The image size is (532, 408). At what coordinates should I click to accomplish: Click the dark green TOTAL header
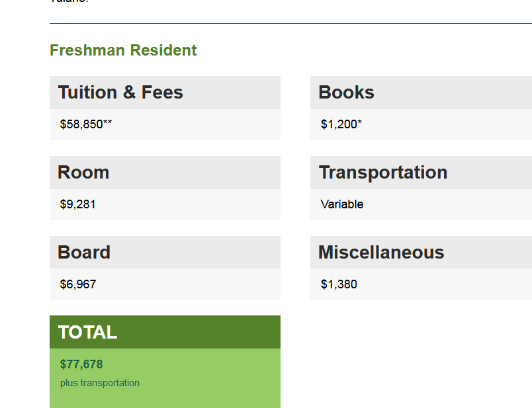tap(87, 333)
